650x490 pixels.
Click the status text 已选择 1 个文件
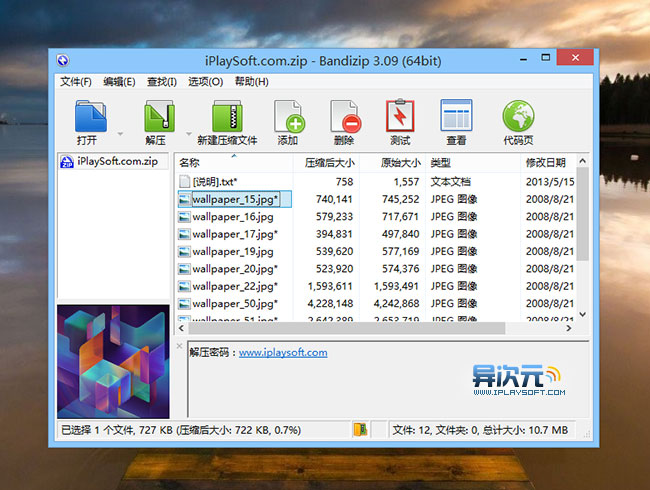click(98, 430)
